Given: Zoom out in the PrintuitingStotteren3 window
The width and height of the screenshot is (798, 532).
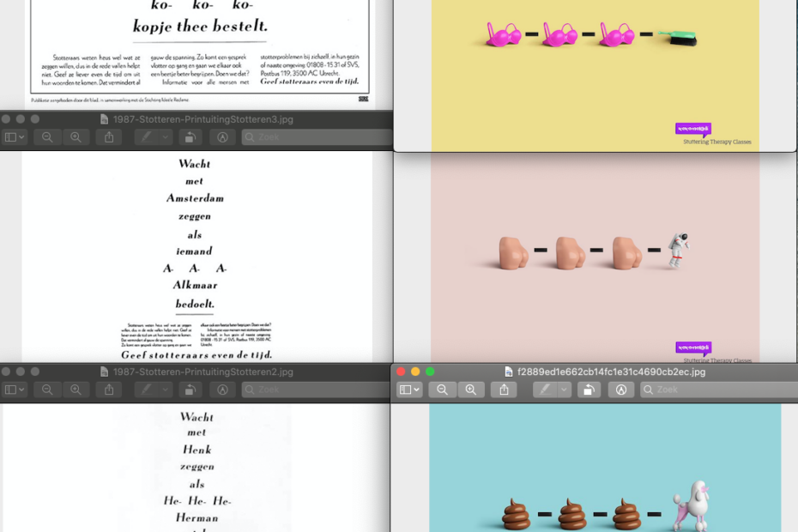Looking at the screenshot, I should click(x=47, y=137).
